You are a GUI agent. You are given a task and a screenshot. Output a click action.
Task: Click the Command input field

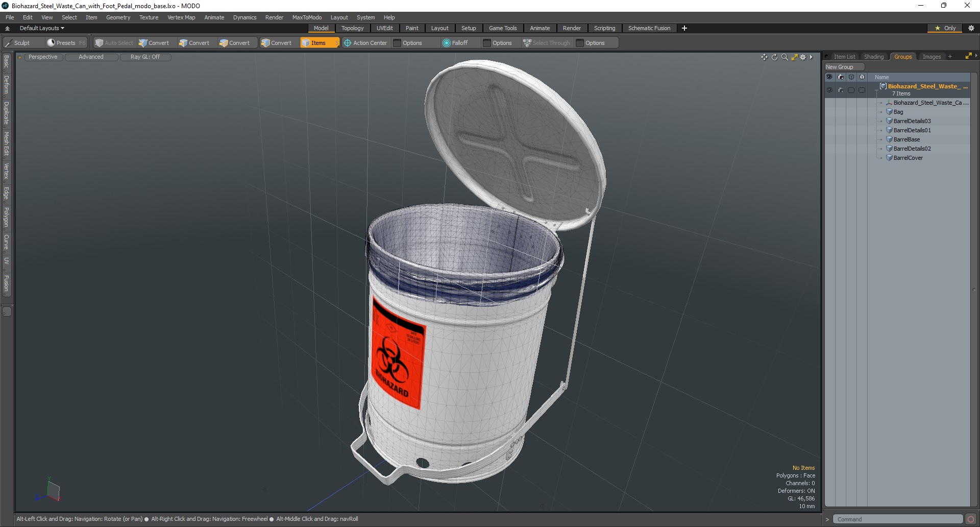tap(898, 519)
